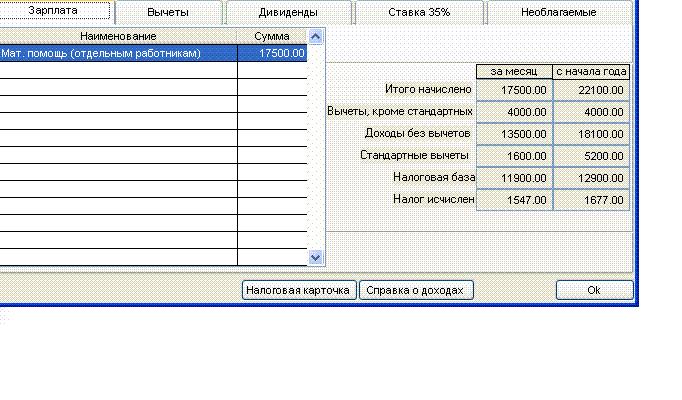The width and height of the screenshot is (682, 400).
Task: Open the Вычеты tab
Action: point(167,13)
